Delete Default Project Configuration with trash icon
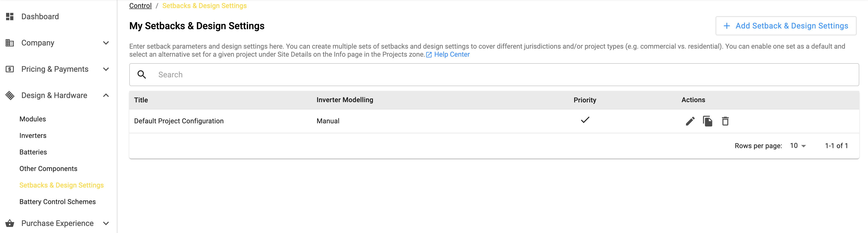 point(725,121)
